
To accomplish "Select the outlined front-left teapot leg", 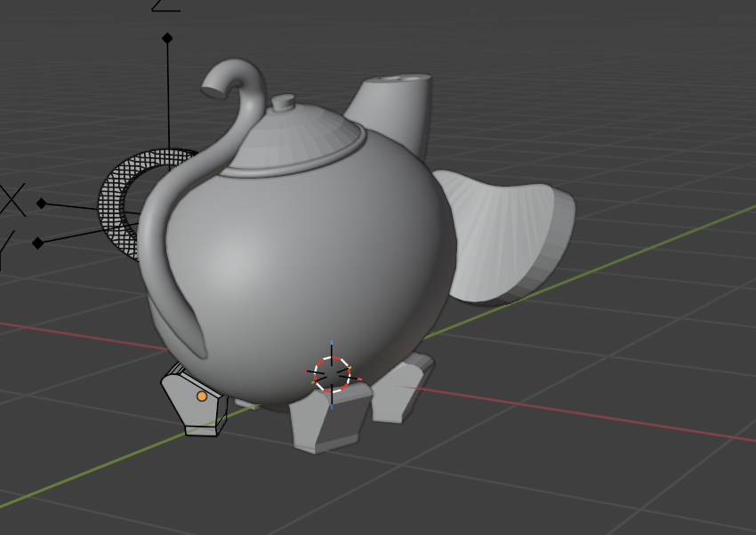I will (x=189, y=410).
